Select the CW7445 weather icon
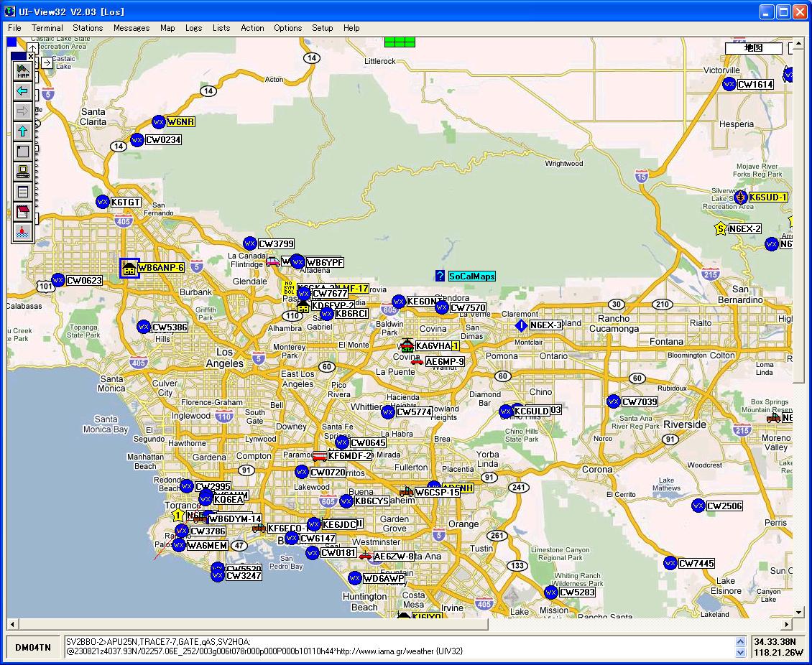Viewport: 812px width, 665px height. coord(670,562)
